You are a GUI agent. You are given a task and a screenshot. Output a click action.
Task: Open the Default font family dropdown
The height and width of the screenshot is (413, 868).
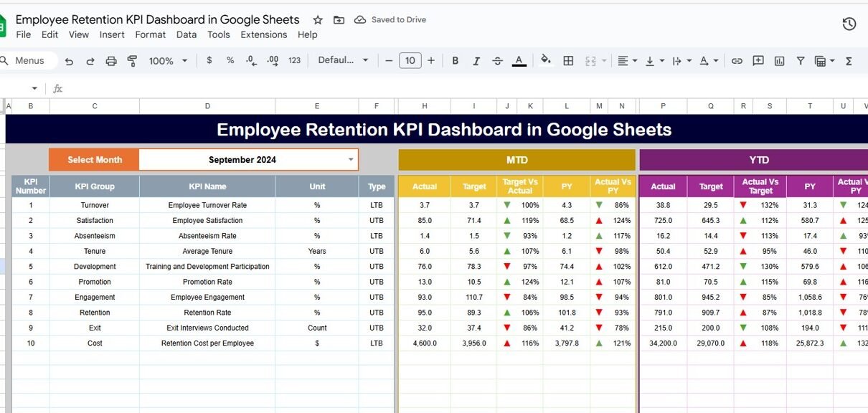pyautogui.click(x=343, y=61)
